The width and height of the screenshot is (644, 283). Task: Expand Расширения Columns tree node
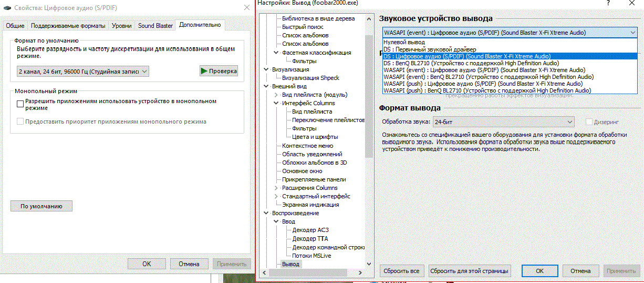click(x=276, y=188)
